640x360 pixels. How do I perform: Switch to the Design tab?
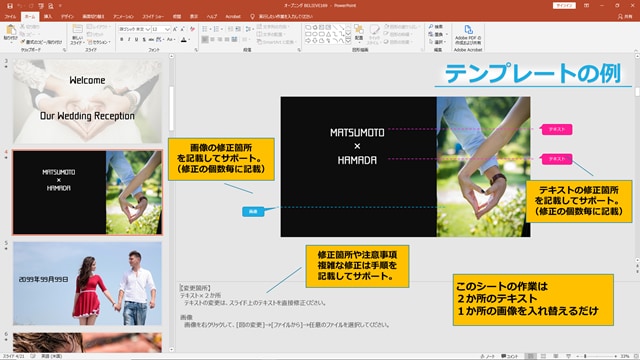coord(67,17)
